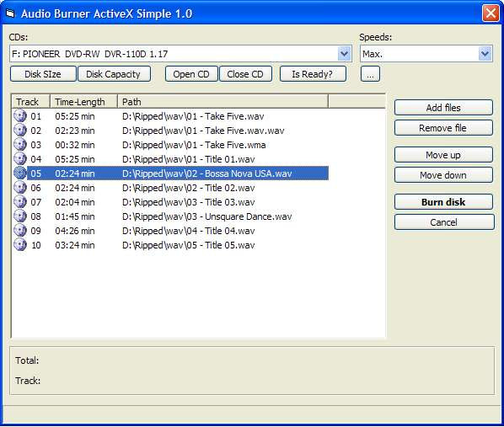Click the Disk SIze button

pyautogui.click(x=43, y=74)
